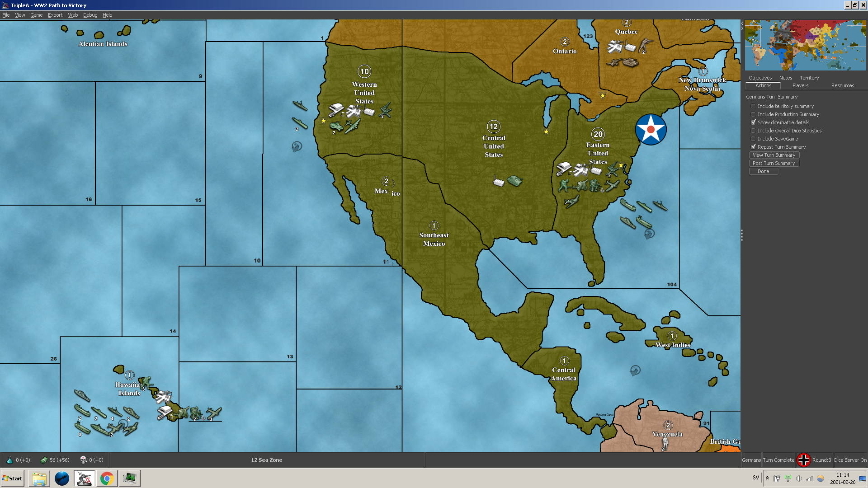Click the convoy marker near West Indies
Screen dimensions: 868x488
(635, 371)
